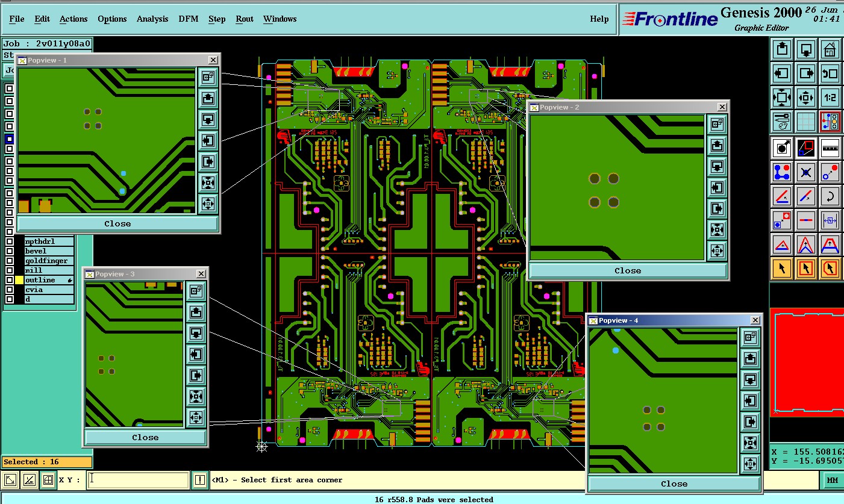Click the exclamation mark button
Viewport: 844px width, 504px height.
(200, 480)
